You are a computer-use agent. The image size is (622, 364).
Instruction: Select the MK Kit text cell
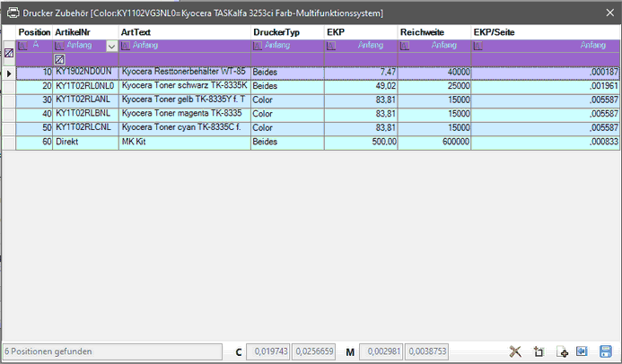185,142
